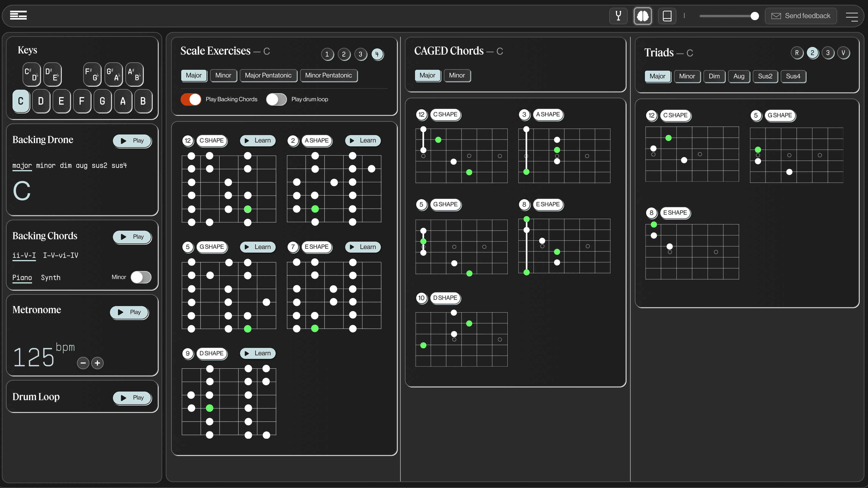Click the envelope Send feedback button

click(801, 16)
